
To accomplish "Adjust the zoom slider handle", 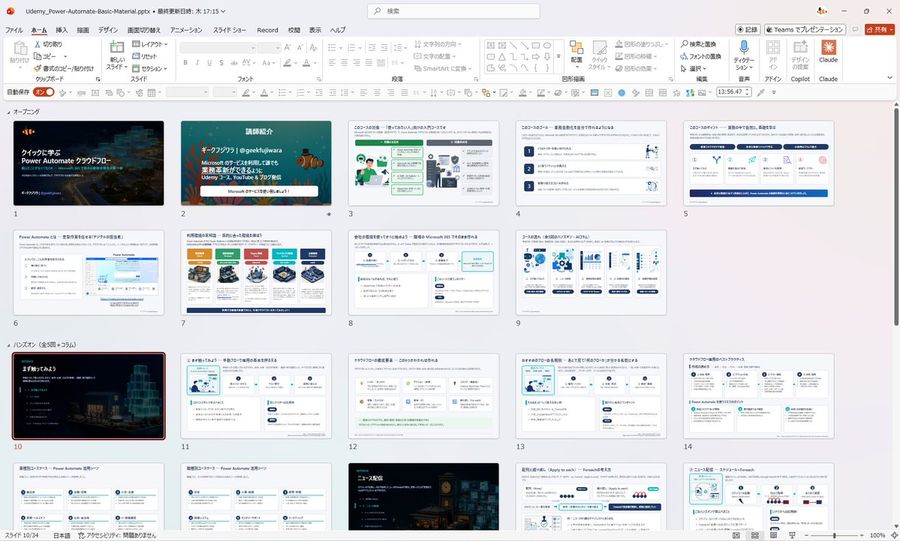I will pyautogui.click(x=834, y=535).
